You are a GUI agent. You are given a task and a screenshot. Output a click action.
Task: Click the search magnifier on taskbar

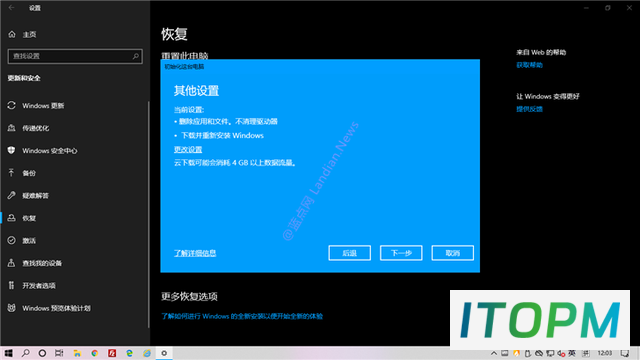25,353
